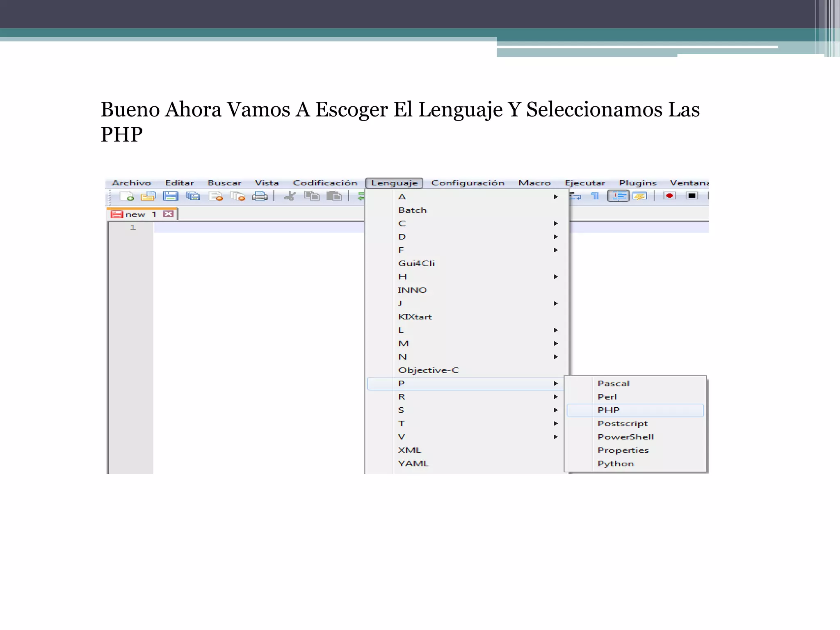Click the user defined language lightning icon
Viewport: 840px width, 630px height.
(639, 196)
